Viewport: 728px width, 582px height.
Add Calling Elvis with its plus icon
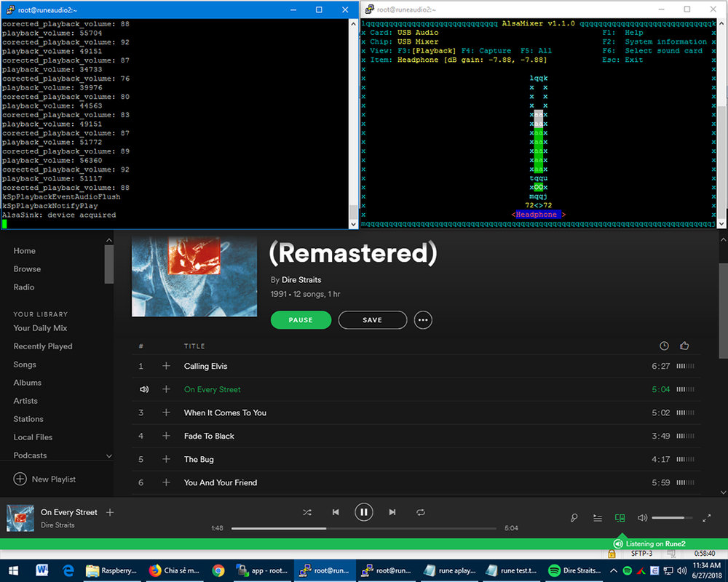coord(166,366)
